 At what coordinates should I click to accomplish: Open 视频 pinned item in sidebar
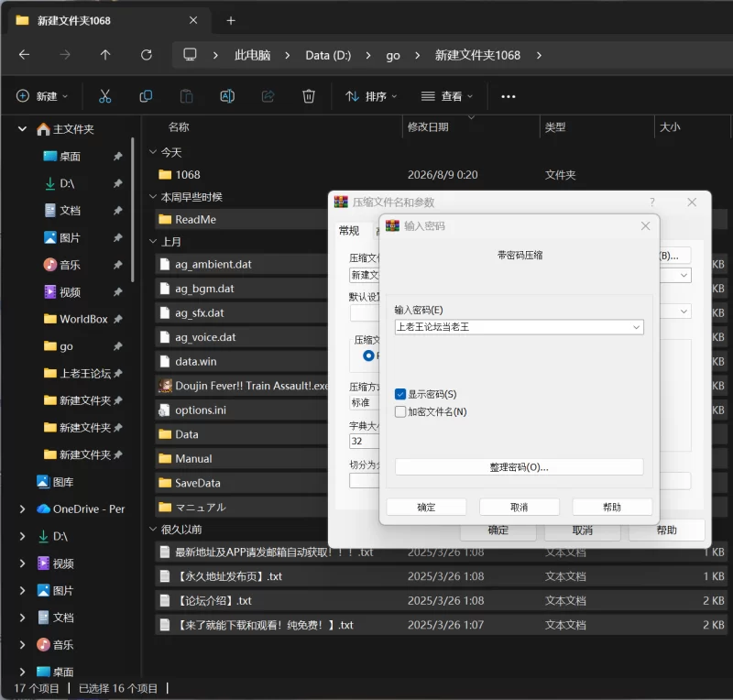(x=71, y=291)
